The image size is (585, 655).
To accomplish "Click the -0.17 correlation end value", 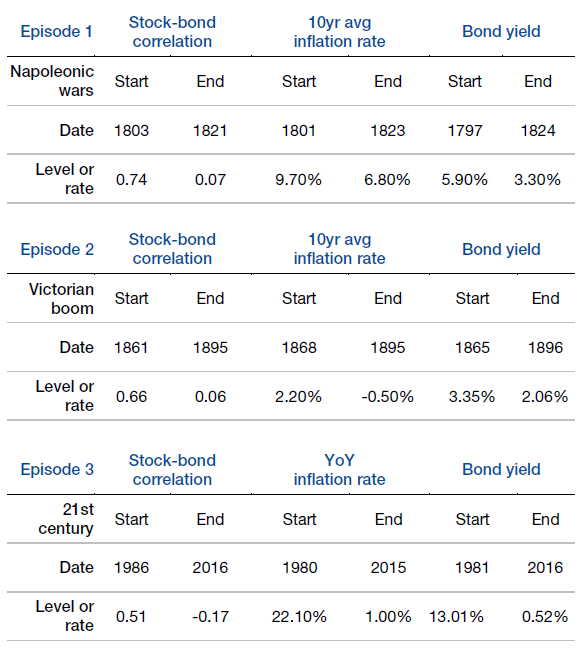I will point(210,617).
